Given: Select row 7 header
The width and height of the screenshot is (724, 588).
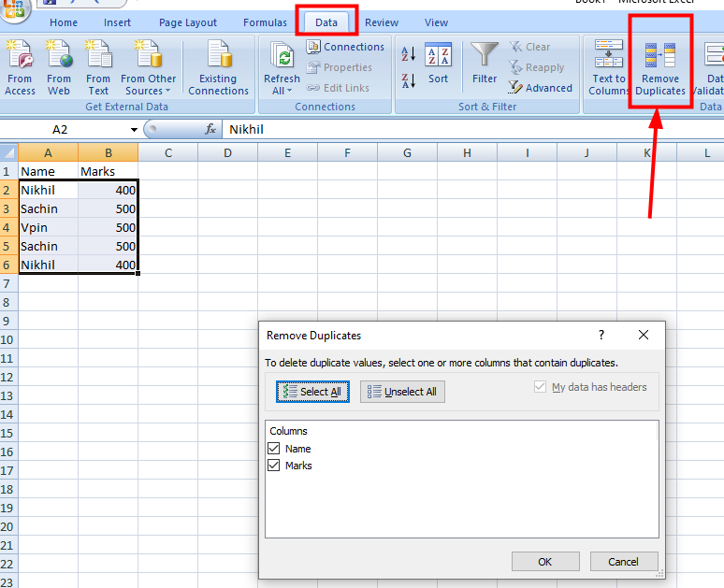Looking at the screenshot, I should tap(8, 283).
